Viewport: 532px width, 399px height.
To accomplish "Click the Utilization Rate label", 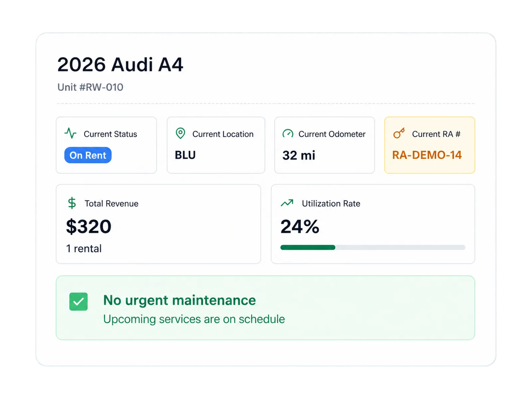I will click(x=331, y=203).
